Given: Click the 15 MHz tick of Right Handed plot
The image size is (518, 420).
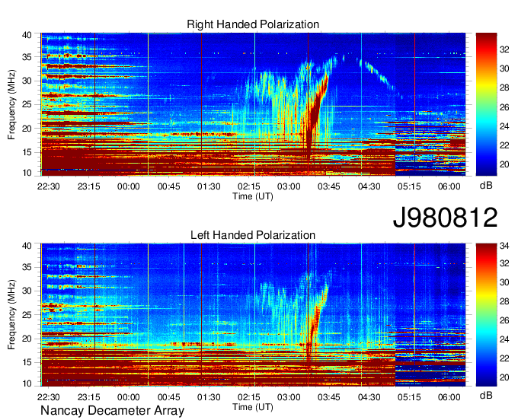Looking at the screenshot, I should point(27,152).
